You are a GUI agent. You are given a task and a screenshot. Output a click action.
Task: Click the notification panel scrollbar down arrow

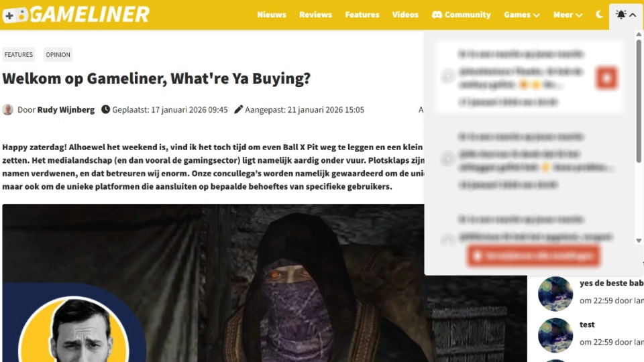(639, 241)
